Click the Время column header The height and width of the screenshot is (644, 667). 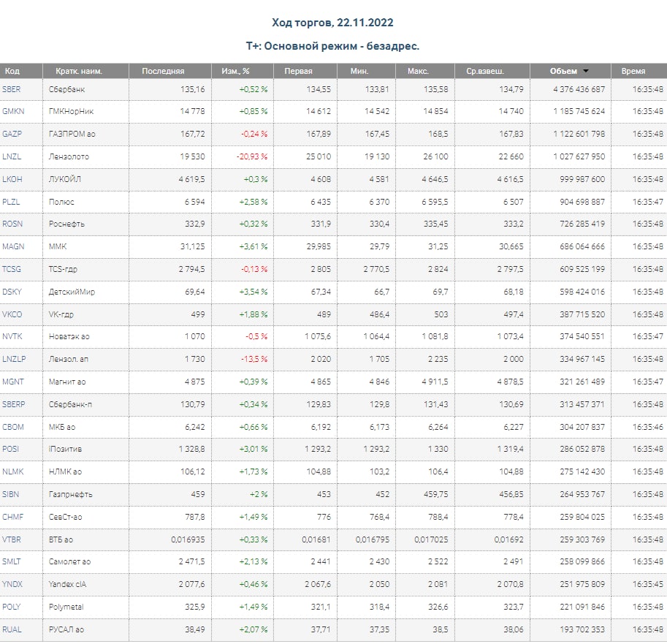coord(633,71)
